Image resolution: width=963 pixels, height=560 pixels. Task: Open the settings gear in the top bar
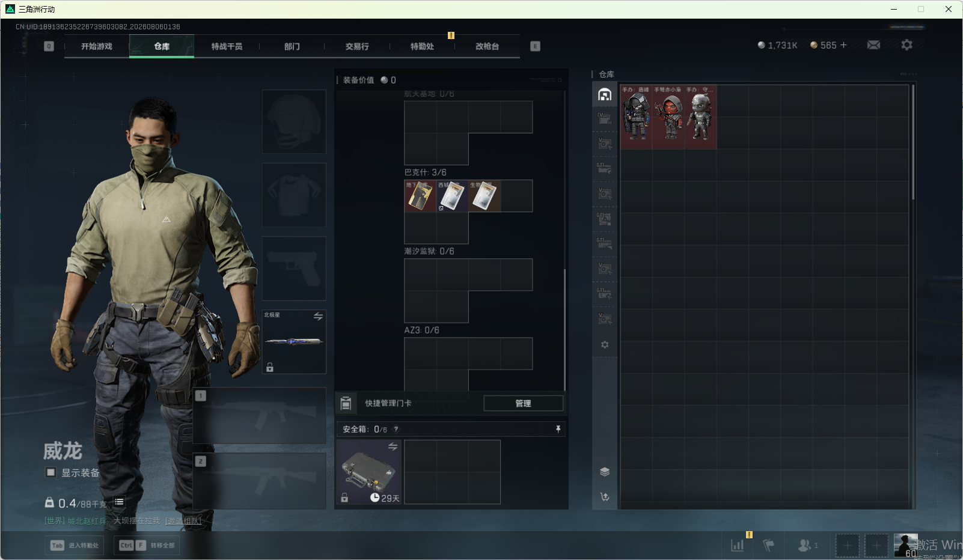(x=906, y=45)
